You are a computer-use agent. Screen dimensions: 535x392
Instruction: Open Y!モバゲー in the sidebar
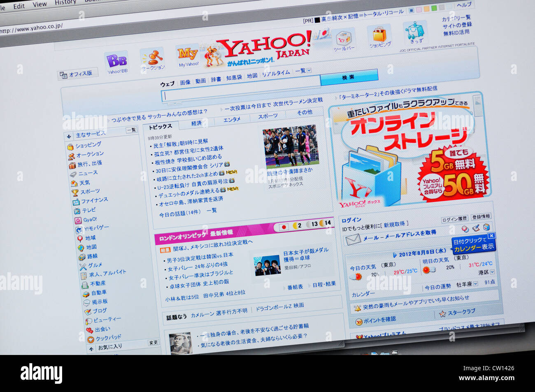[x=92, y=228]
